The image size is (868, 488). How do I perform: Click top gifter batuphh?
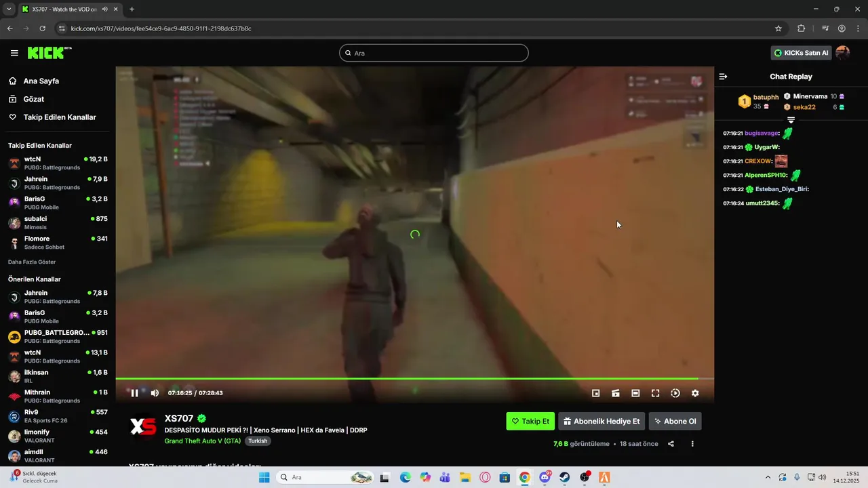(x=766, y=97)
